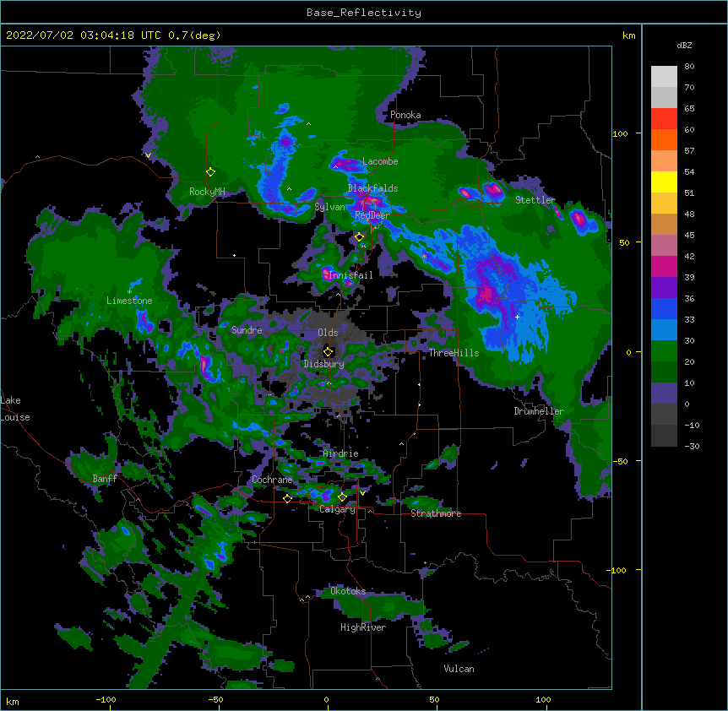Viewport: 728px width, 711px height.
Task: Click the Calgary city label
Action: [337, 509]
